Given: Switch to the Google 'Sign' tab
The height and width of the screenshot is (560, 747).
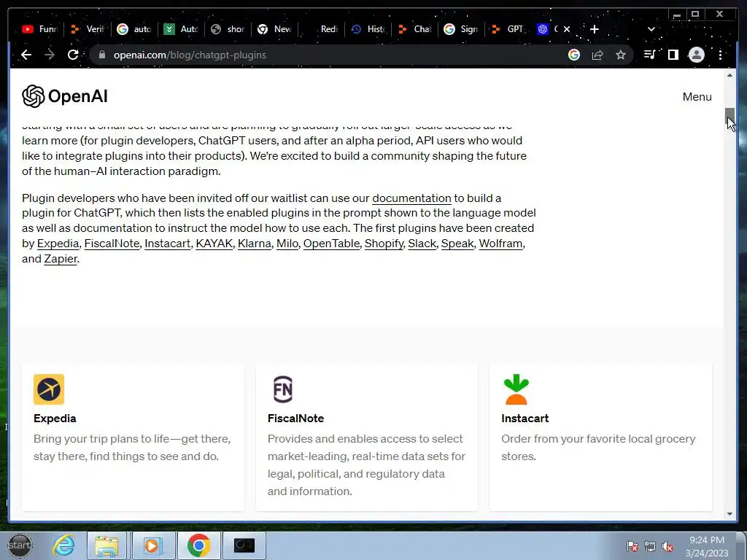Looking at the screenshot, I should coord(462,29).
